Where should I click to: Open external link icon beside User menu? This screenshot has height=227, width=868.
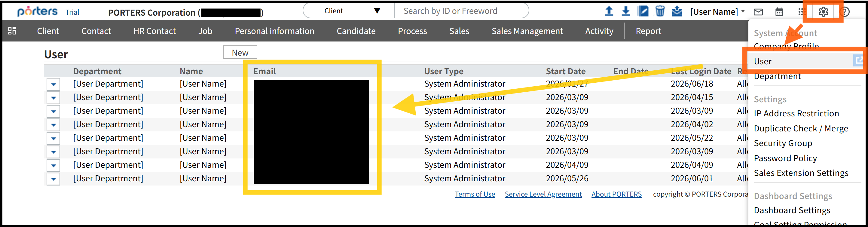click(x=859, y=60)
